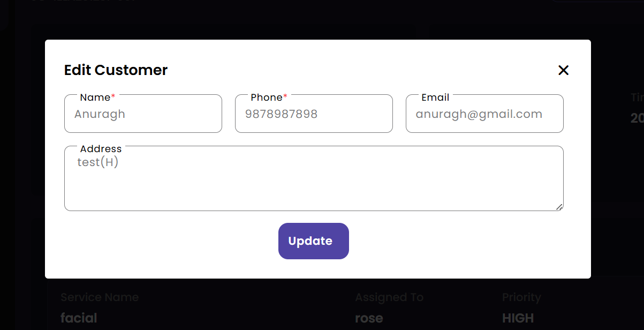Viewport: 644px width, 330px height.
Task: Click the HIGH priority value
Action: (x=518, y=318)
